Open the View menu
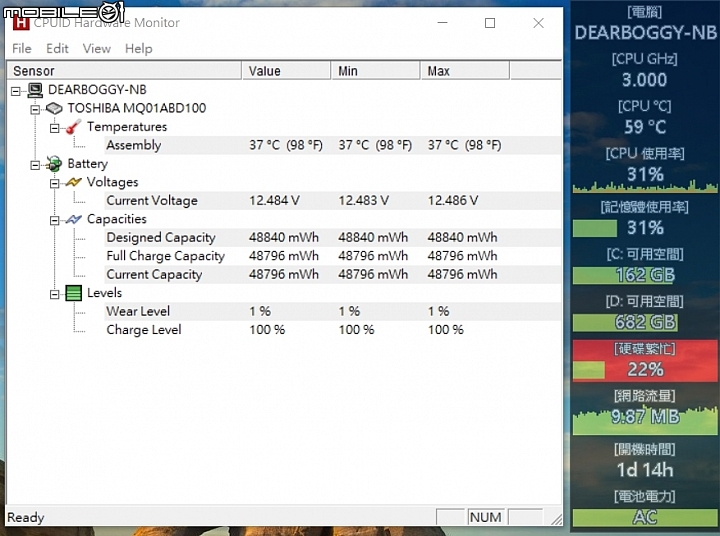Screen dimensions: 720x536 [x=96, y=49]
